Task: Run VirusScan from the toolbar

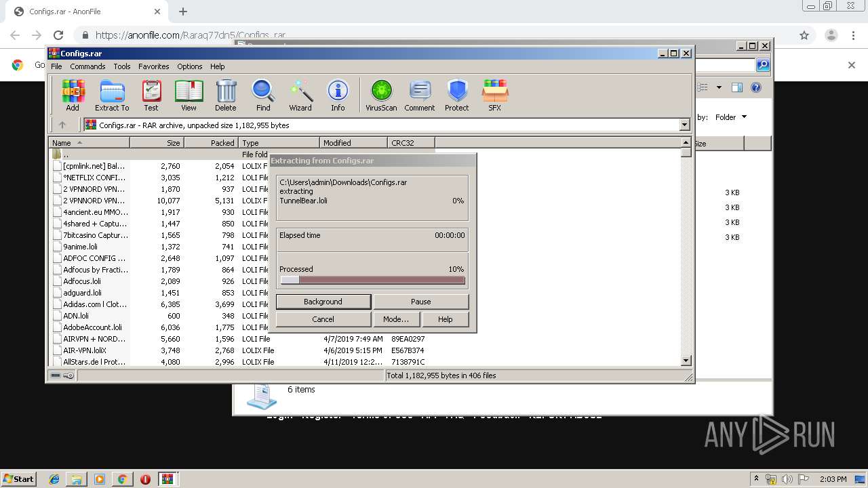Action: pos(381,96)
